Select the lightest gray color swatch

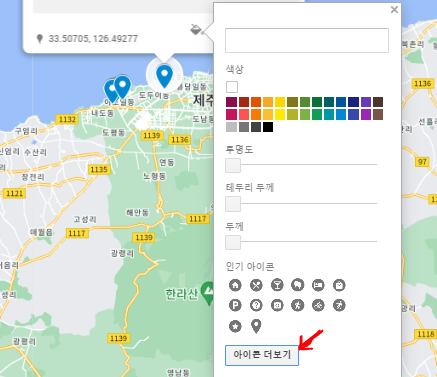(231, 127)
